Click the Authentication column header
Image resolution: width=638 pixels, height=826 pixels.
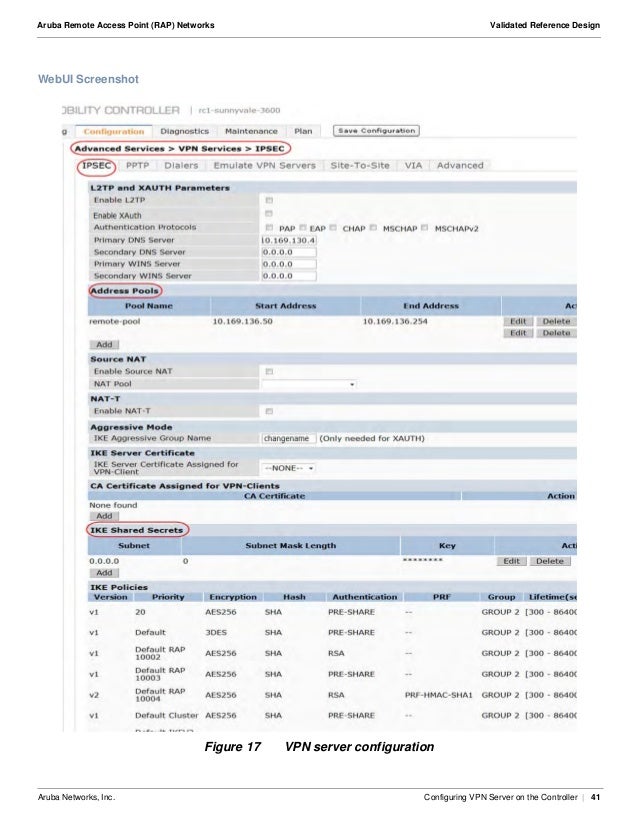[365, 597]
